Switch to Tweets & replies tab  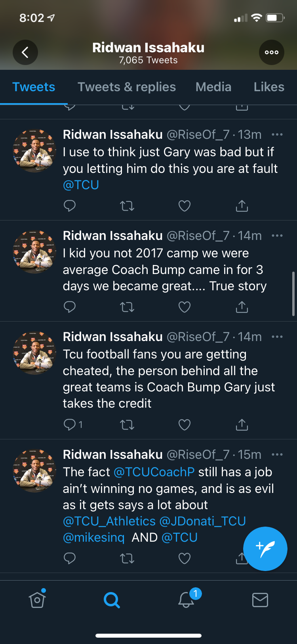pyautogui.click(x=127, y=87)
